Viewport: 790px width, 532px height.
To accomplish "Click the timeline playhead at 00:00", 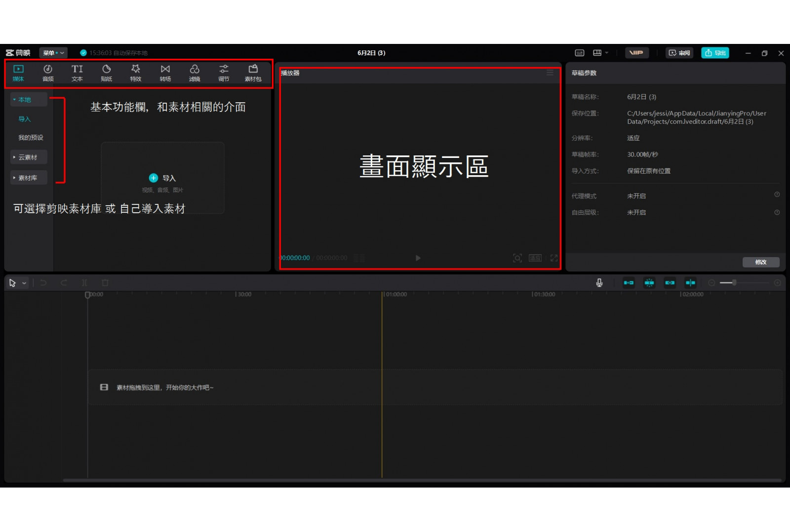I will (87, 295).
